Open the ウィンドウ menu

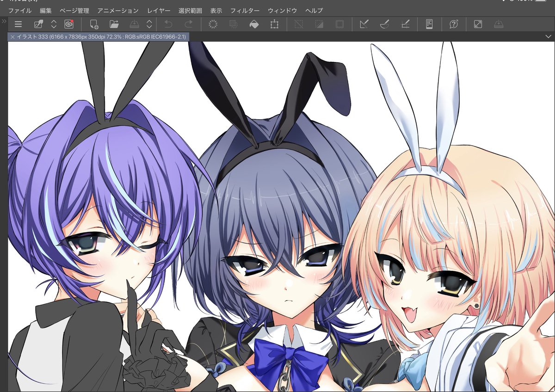(283, 10)
